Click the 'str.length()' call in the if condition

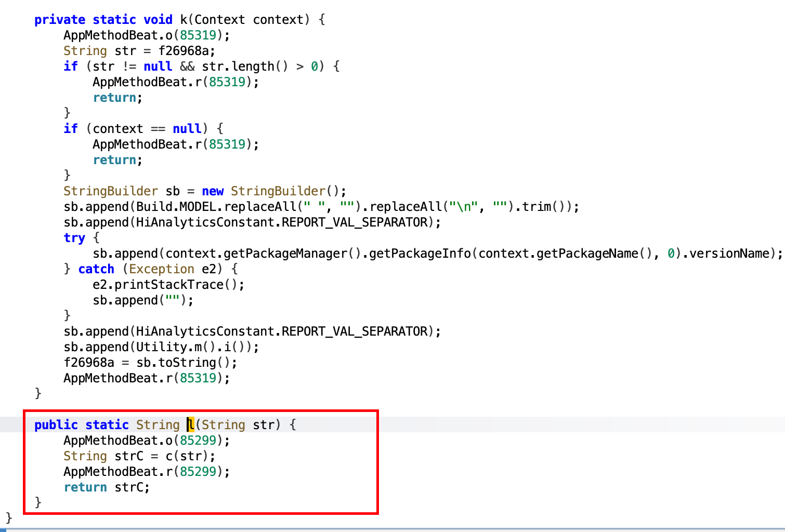click(245, 66)
